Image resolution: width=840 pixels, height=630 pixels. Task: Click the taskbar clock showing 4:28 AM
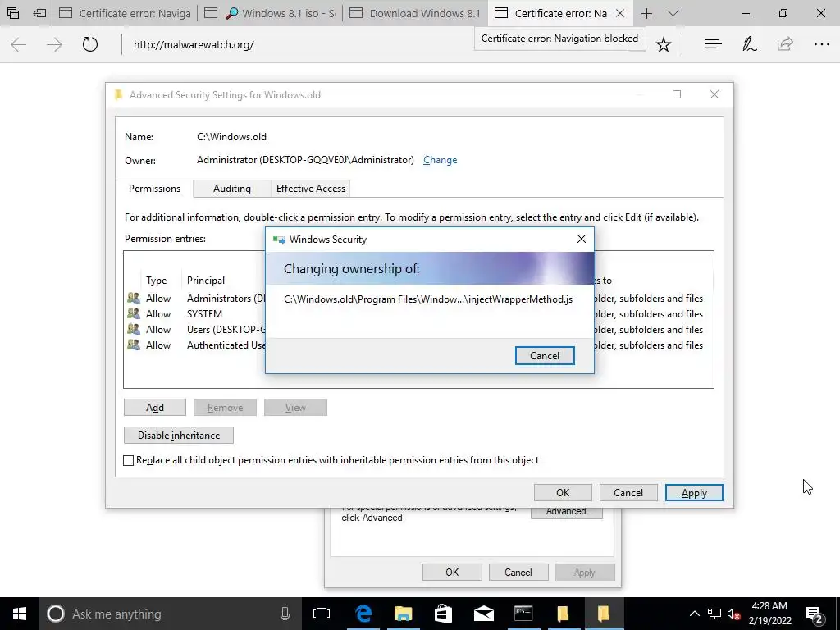click(769, 614)
